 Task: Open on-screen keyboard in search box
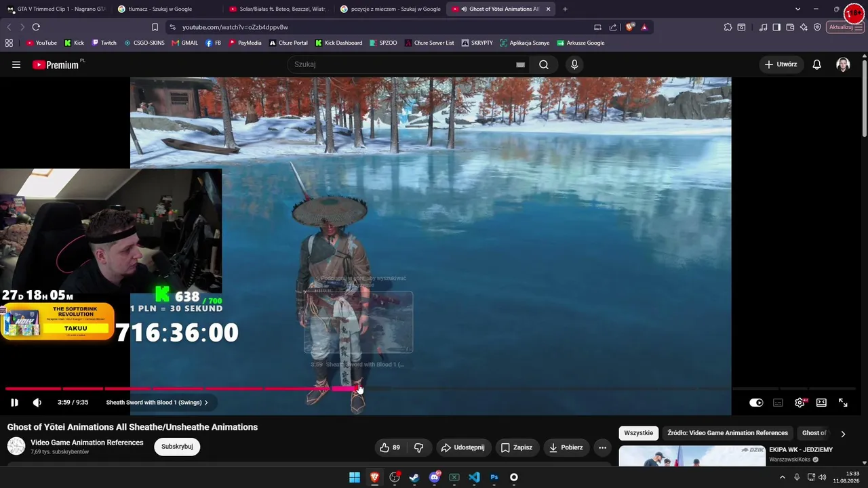click(x=520, y=64)
